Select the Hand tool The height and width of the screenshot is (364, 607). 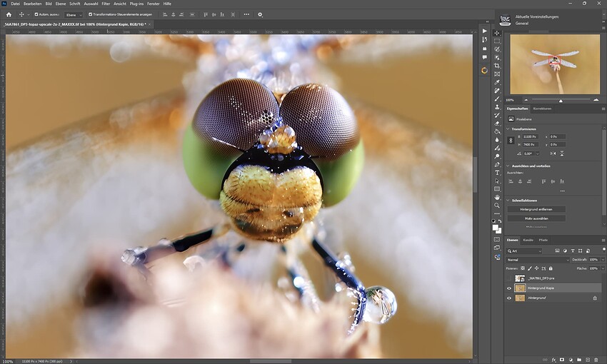coord(497,197)
